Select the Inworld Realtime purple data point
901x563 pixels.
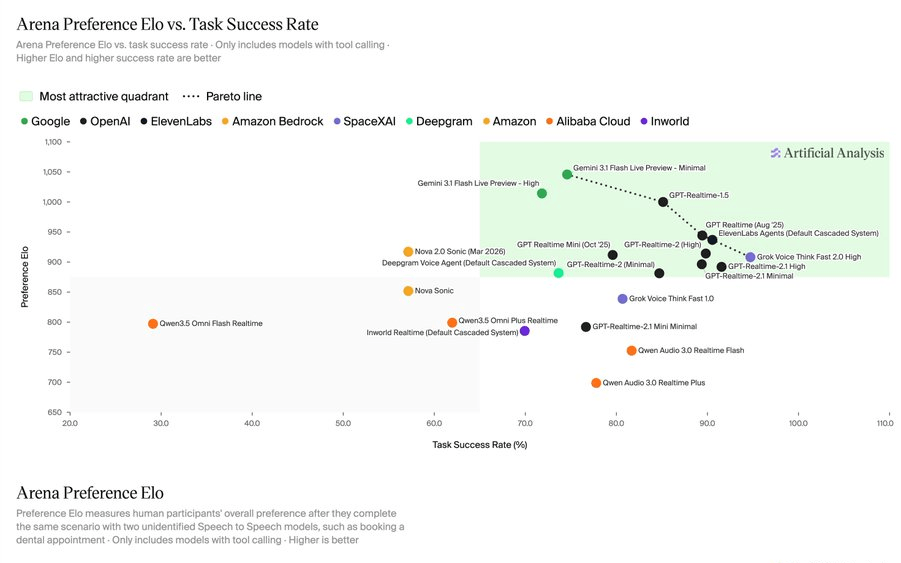[x=525, y=331]
